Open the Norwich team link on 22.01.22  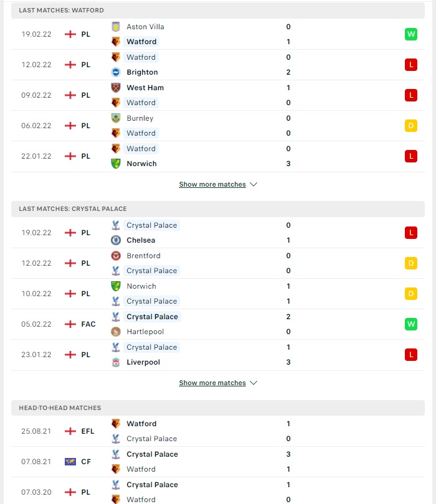pyautogui.click(x=141, y=164)
